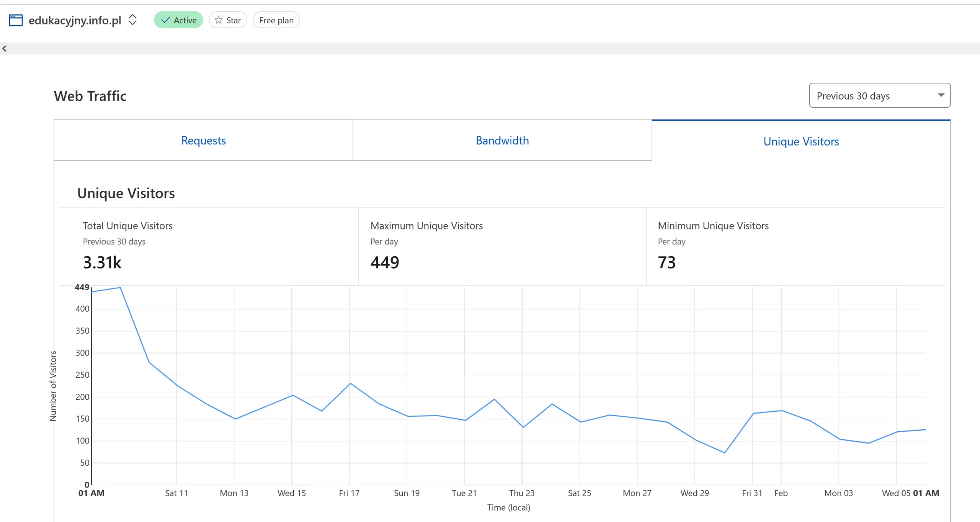This screenshot has width=980, height=522.
Task: Open the Previous 30 days dropdown
Action: pos(879,95)
